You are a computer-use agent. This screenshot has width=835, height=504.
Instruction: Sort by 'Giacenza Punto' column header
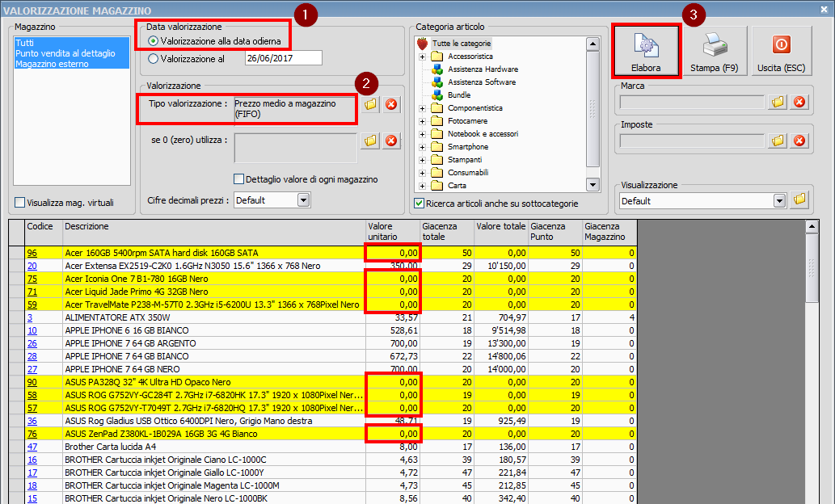pos(555,233)
